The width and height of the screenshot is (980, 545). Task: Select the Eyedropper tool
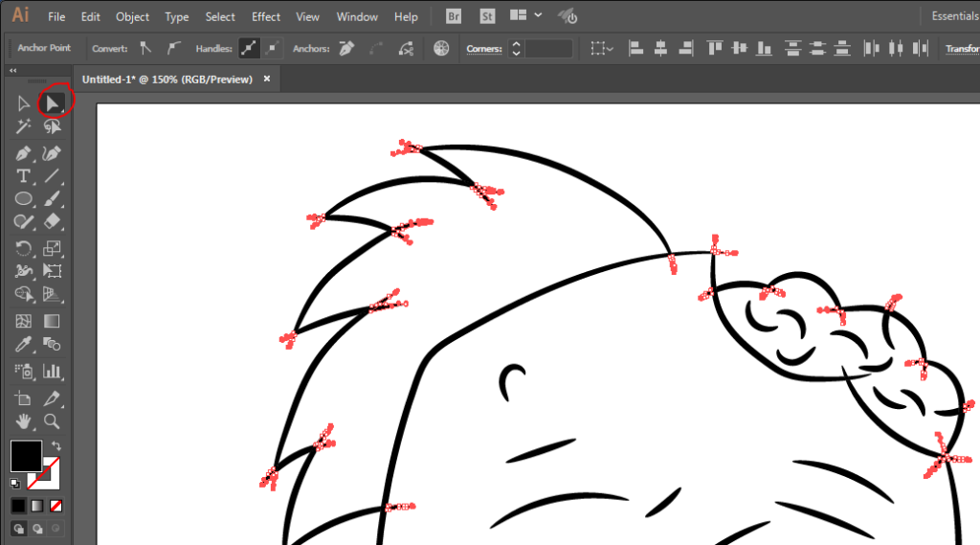pyautogui.click(x=24, y=345)
